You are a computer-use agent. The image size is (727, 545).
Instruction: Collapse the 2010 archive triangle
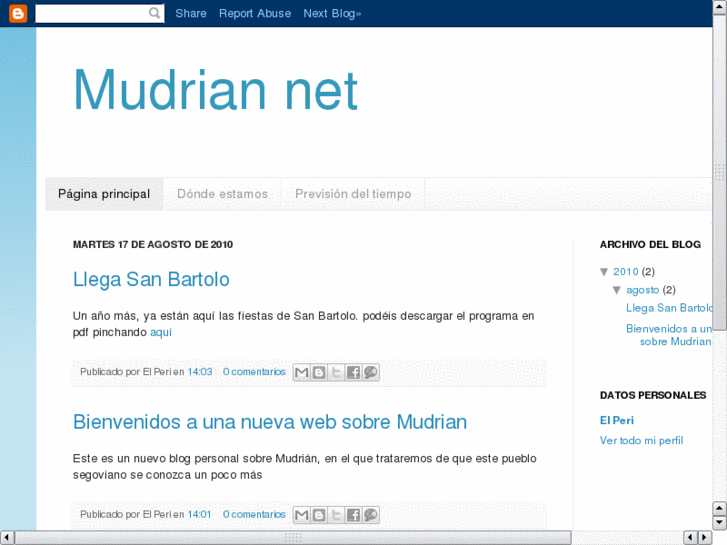[x=604, y=272]
